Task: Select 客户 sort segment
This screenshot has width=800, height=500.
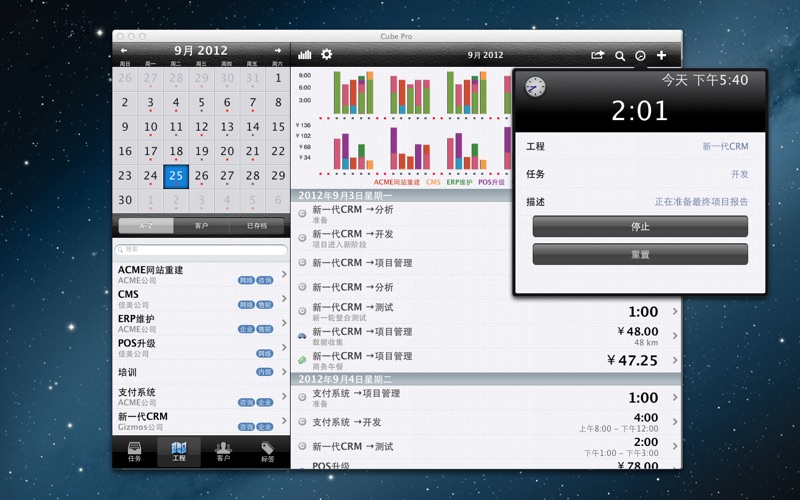Action: coord(202,226)
